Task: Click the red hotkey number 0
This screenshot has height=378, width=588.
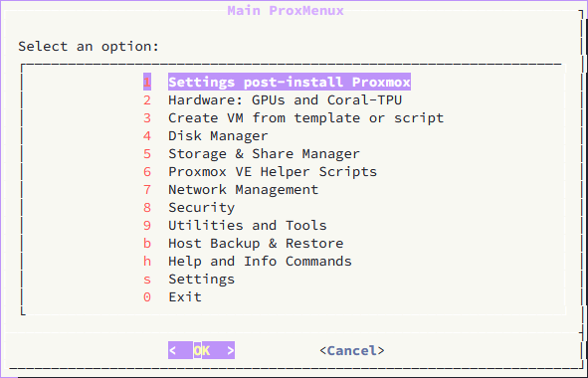Action: [x=147, y=297]
